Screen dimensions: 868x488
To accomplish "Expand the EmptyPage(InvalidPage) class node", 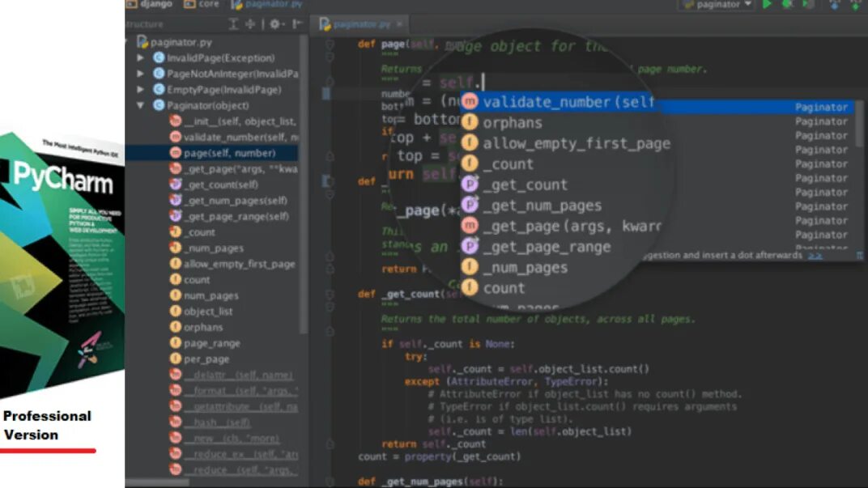I will point(141,90).
